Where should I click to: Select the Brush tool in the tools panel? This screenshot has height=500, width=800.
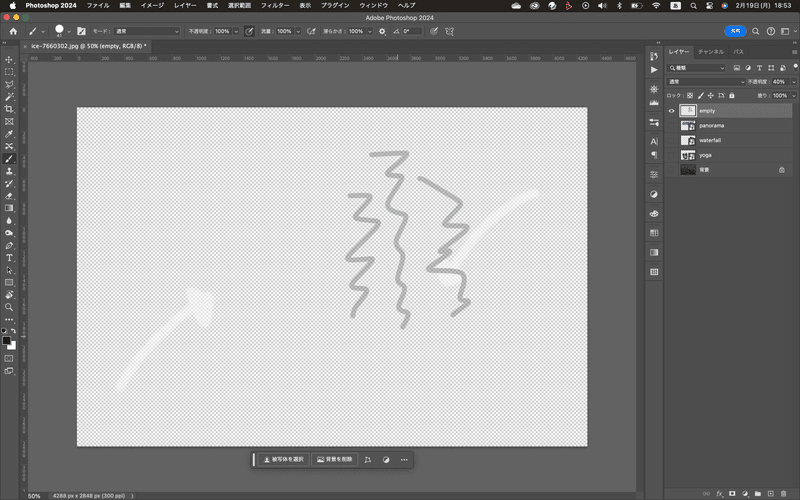pos(9,159)
